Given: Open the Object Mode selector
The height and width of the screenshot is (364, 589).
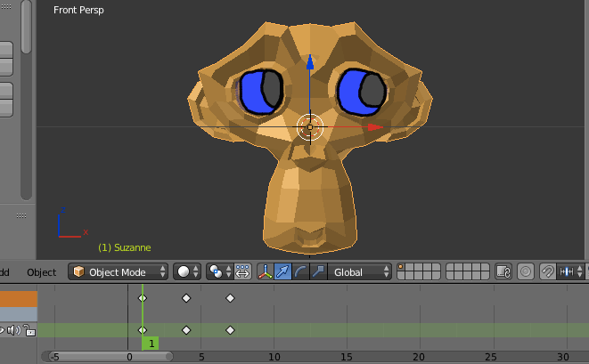Looking at the screenshot, I should click(118, 271).
